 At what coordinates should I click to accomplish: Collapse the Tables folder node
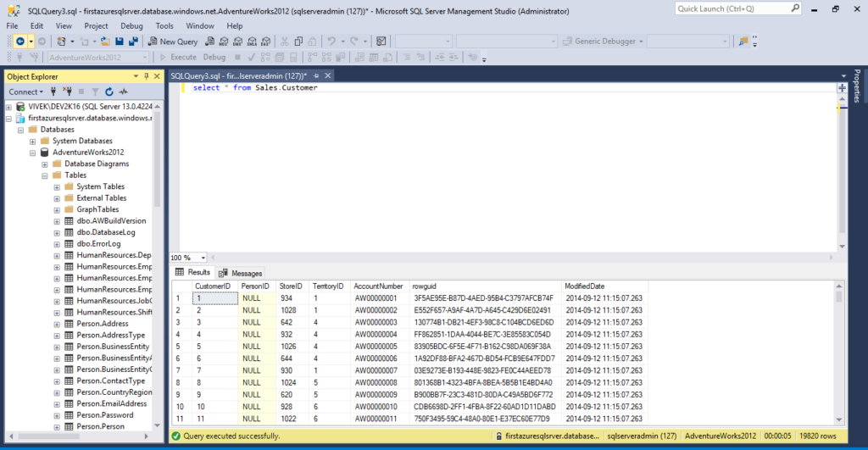pos(45,175)
